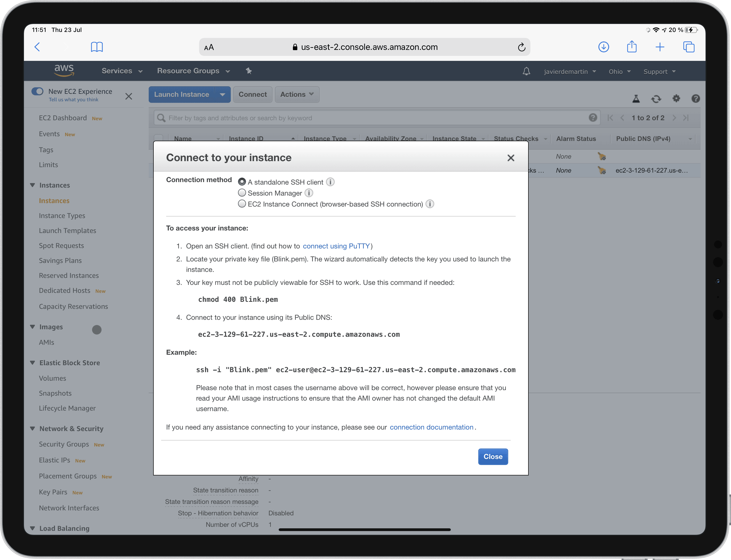Open Tell us what you think link
Image resolution: width=731 pixels, height=560 pixels.
(73, 100)
